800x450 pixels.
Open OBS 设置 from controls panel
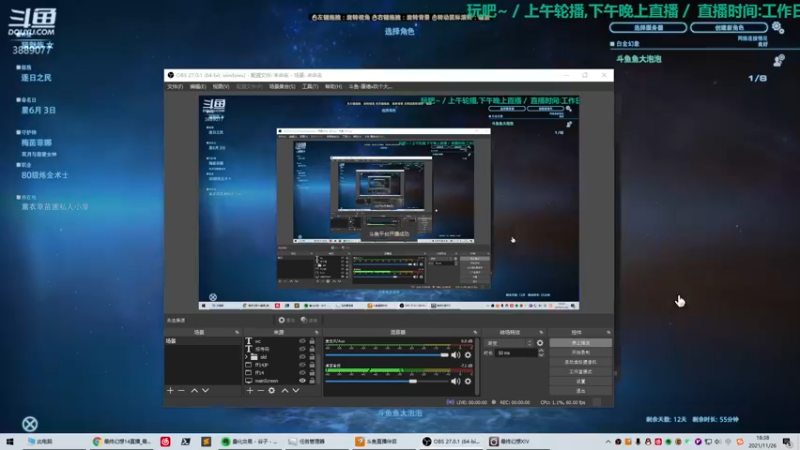pos(581,381)
